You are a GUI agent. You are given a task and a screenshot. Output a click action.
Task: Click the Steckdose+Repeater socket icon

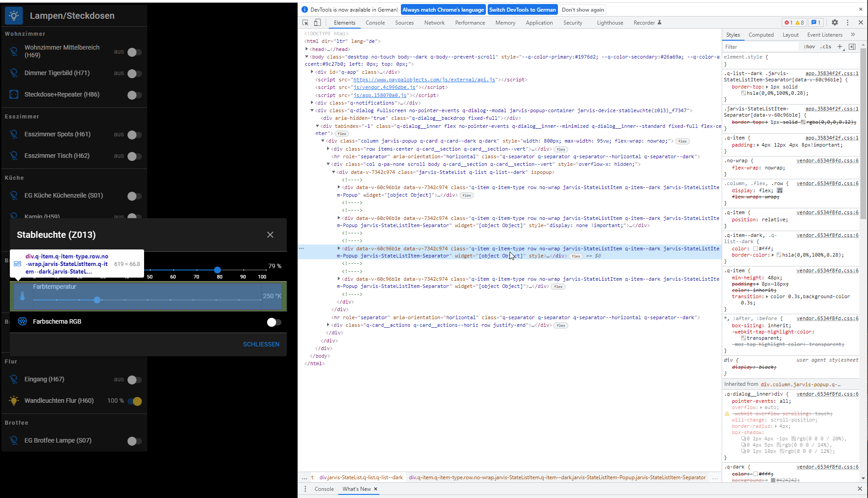(x=14, y=94)
